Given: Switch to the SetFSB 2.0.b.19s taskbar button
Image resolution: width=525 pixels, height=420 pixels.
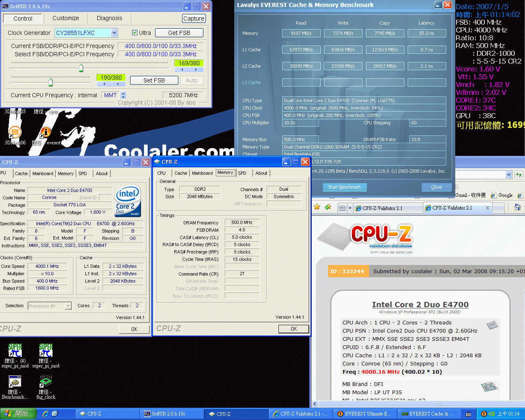Looking at the screenshot, I should coord(171,414).
